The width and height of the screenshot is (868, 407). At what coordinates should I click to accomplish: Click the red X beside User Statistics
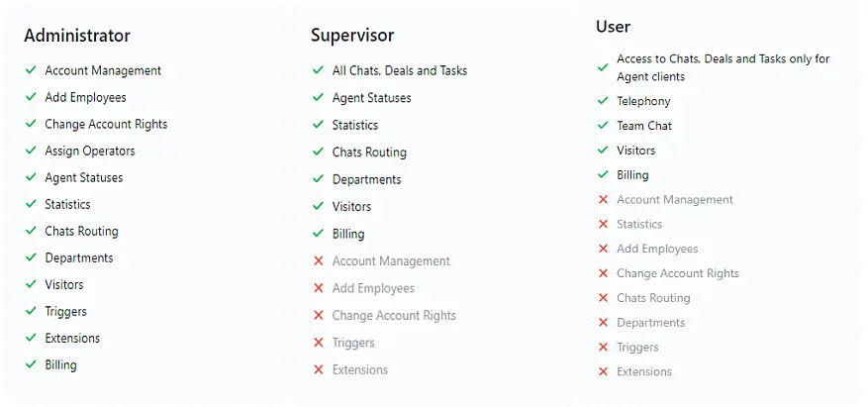[x=603, y=224]
